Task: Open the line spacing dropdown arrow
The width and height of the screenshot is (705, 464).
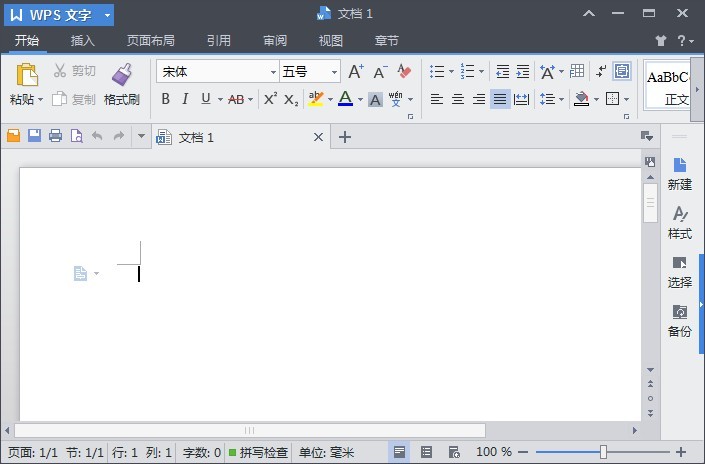Action: coord(561,99)
